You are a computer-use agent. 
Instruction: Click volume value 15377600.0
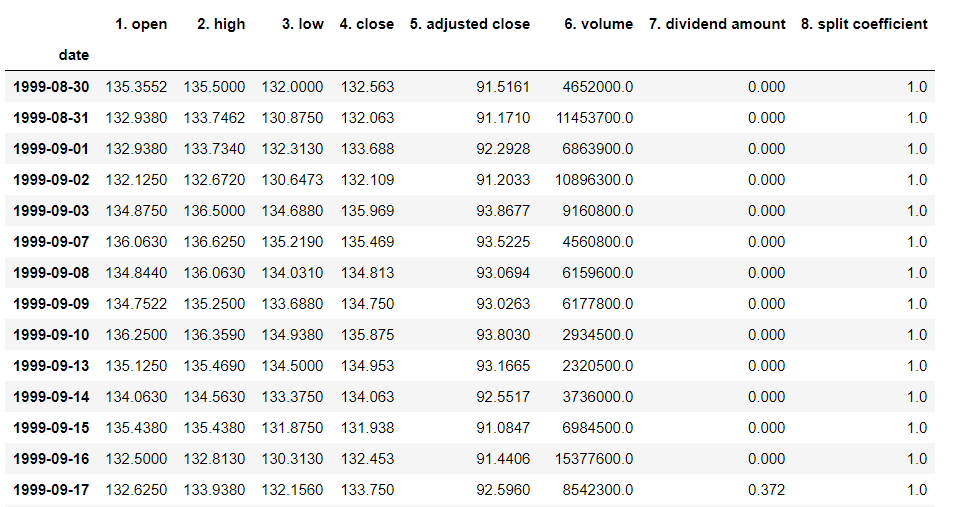click(594, 459)
